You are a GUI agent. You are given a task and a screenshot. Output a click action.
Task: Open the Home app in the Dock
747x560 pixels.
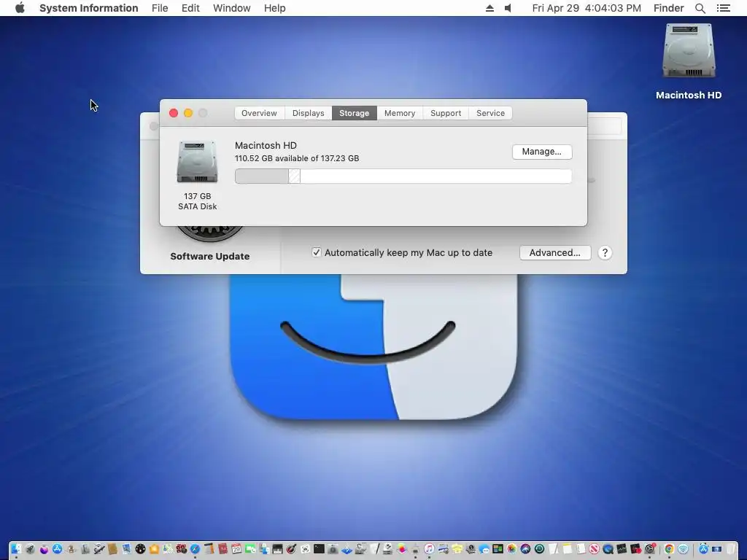pyautogui.click(x=154, y=549)
